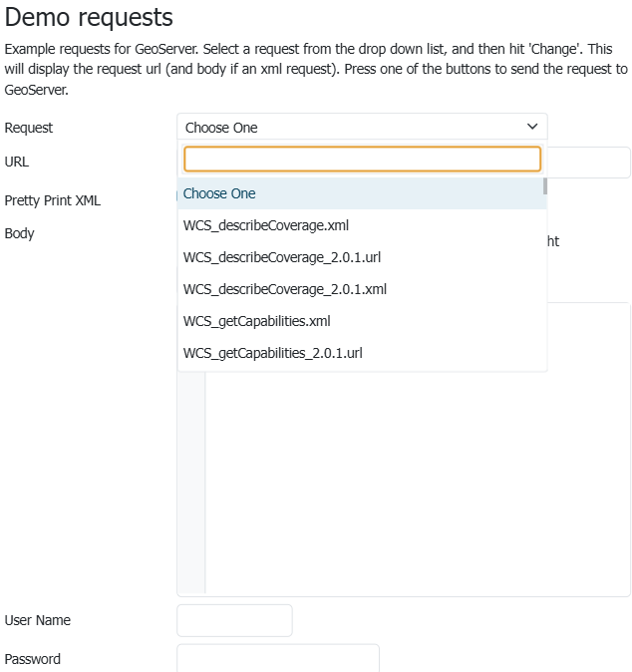This screenshot has height=672, width=632.
Task: Click the 'Pretty Print XML' label
Action: (x=53, y=200)
